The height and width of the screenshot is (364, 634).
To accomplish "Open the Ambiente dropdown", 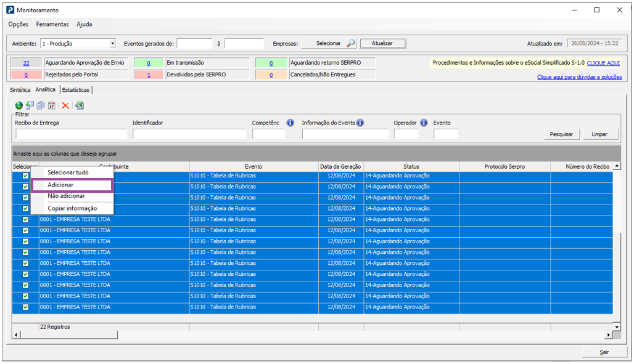I will coord(112,43).
